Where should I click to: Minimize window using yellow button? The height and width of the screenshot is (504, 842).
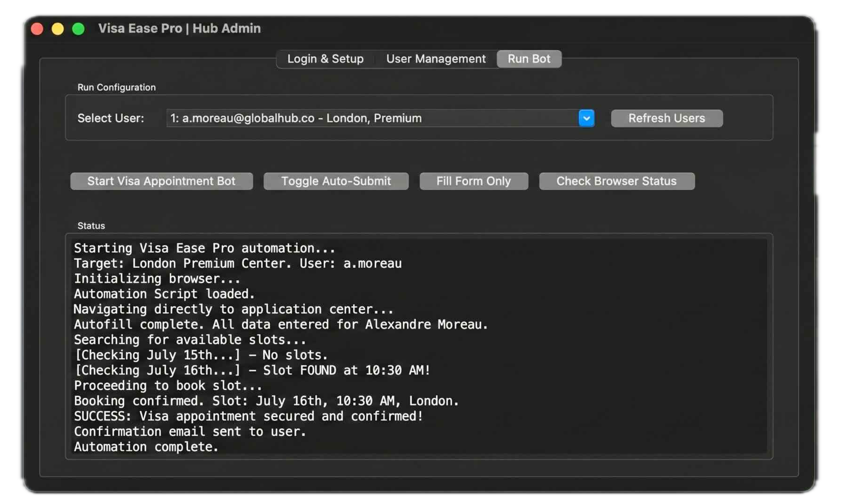[58, 29]
